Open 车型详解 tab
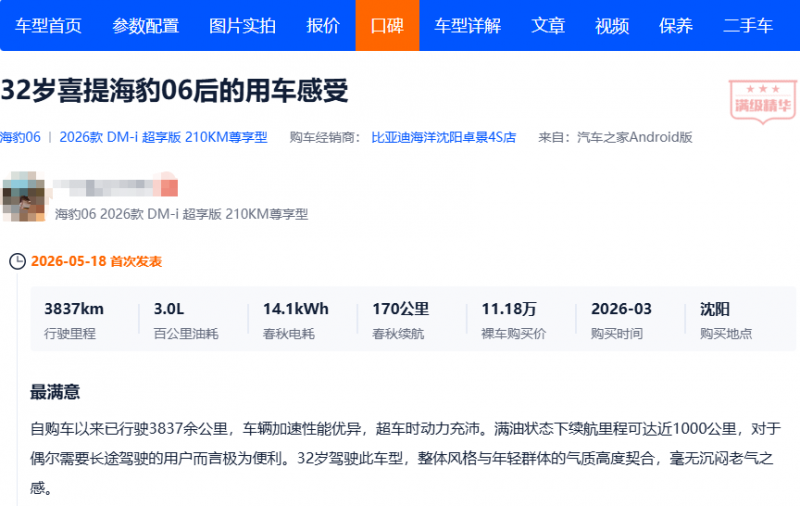Screen dimensions: 800x506 [x=468, y=26]
